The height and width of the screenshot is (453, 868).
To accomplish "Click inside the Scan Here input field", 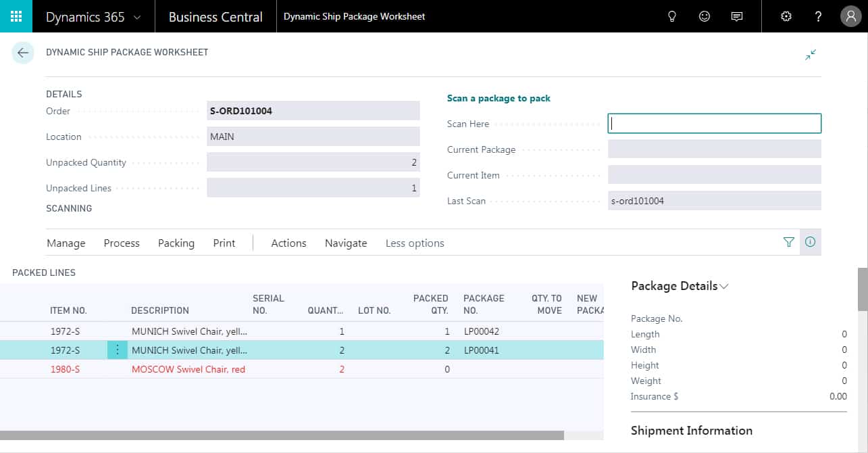I will [x=714, y=123].
